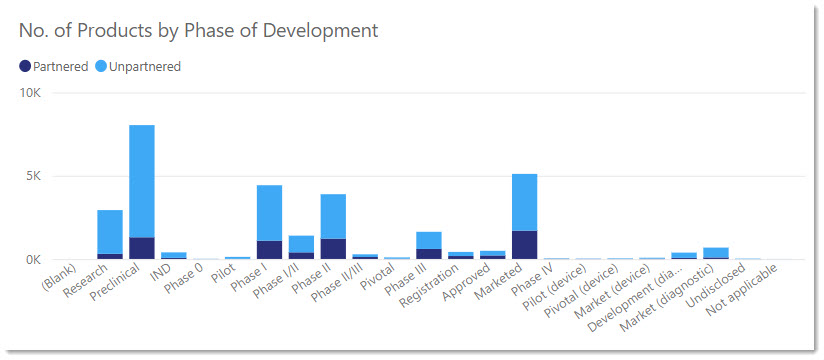Screen dimensions: 824x360
Task: Select the Partnered legend label
Action: (60, 67)
